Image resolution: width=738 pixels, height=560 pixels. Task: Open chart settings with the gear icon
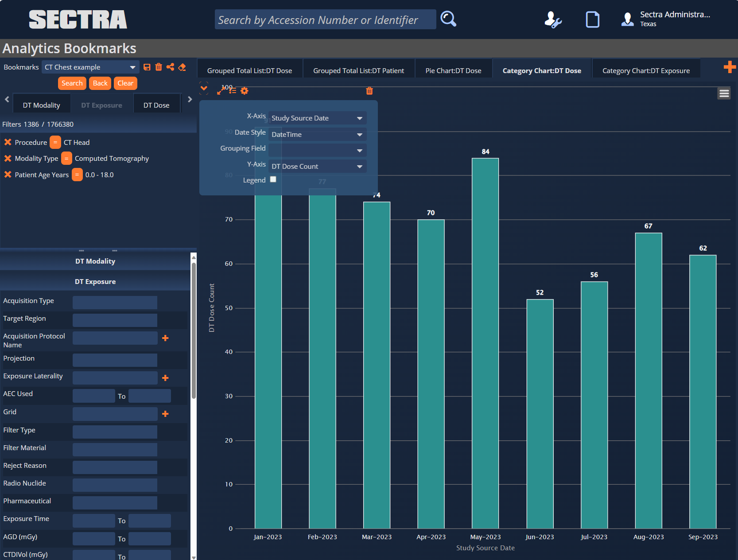click(x=245, y=91)
